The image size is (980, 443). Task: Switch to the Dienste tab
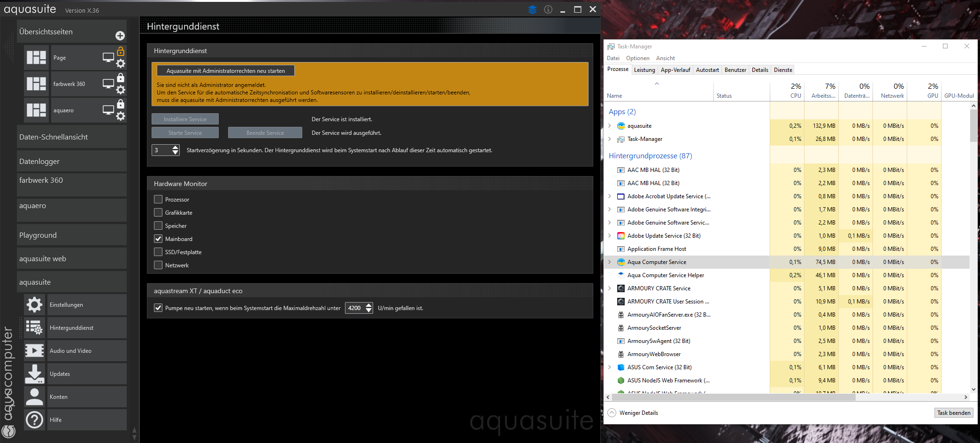pyautogui.click(x=783, y=70)
